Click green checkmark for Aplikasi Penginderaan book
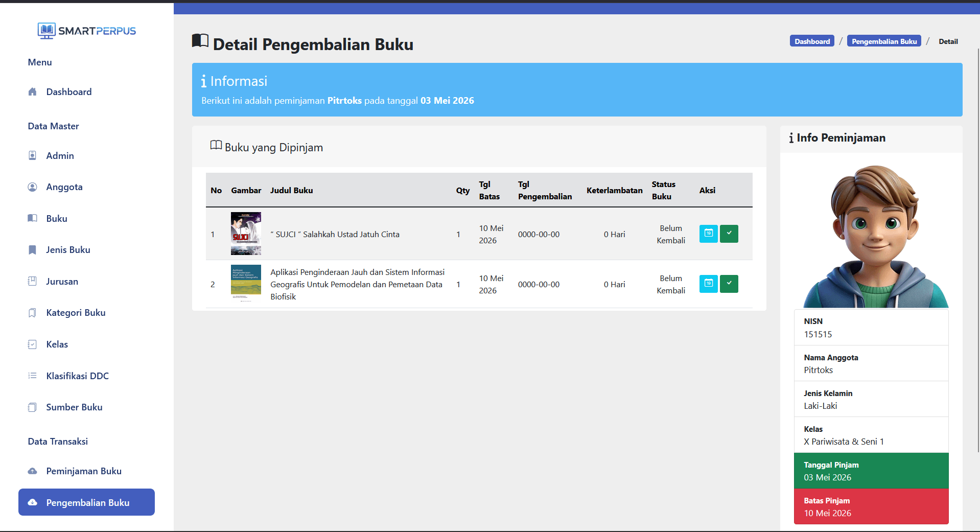This screenshot has width=980, height=532. 729,284
